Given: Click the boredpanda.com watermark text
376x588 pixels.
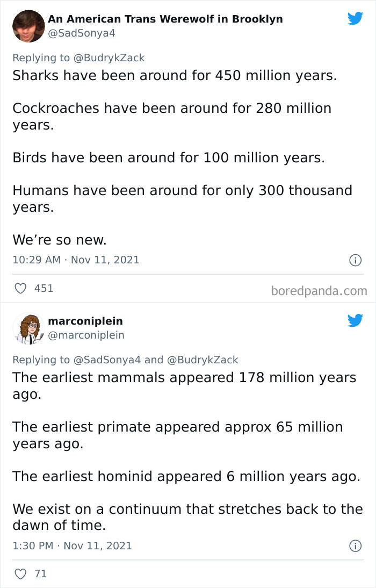Looking at the screenshot, I should coord(320,289).
